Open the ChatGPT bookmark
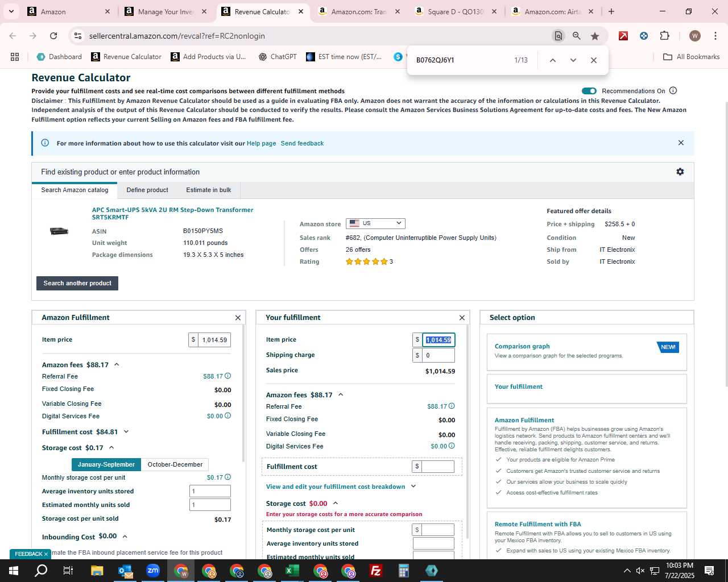The width and height of the screenshot is (728, 582). click(278, 57)
